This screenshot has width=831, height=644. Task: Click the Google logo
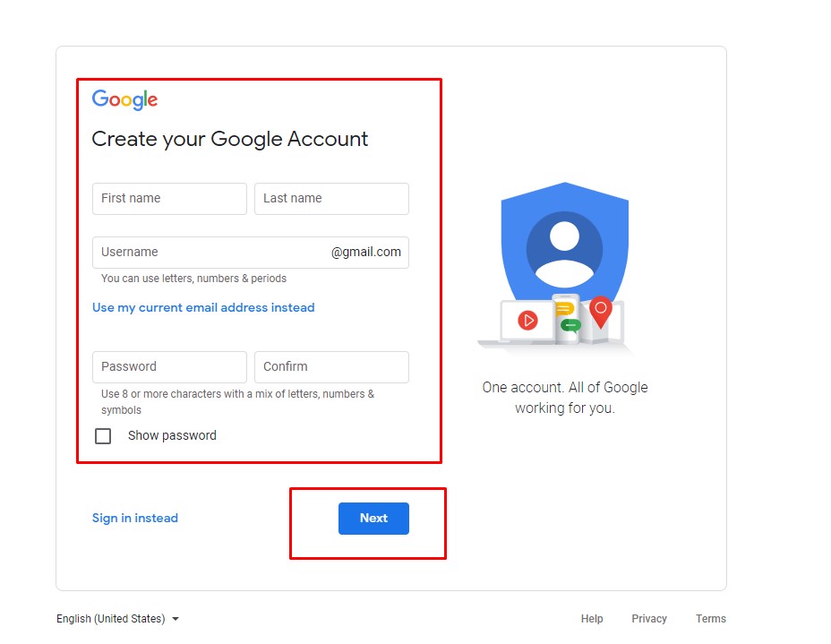click(x=124, y=99)
